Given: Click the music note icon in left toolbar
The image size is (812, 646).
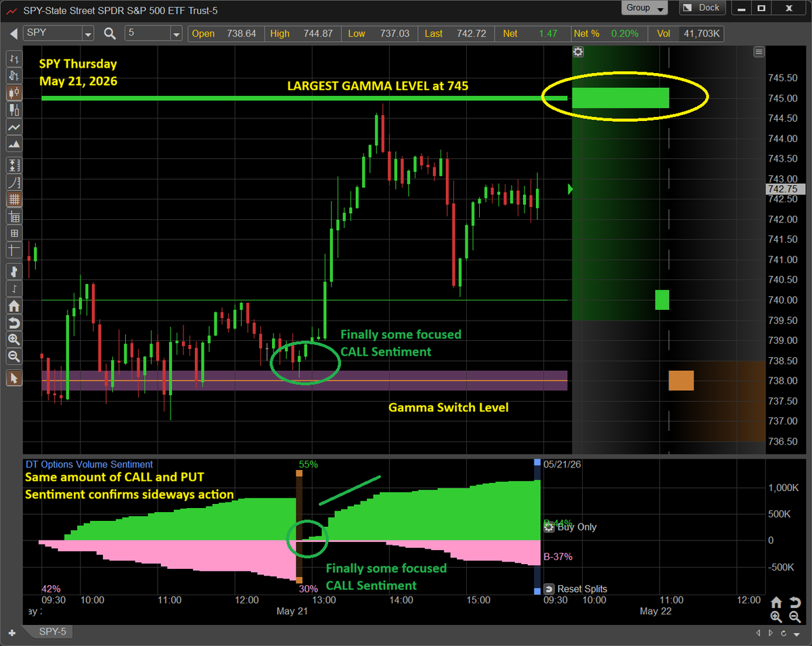Looking at the screenshot, I should click(x=14, y=288).
